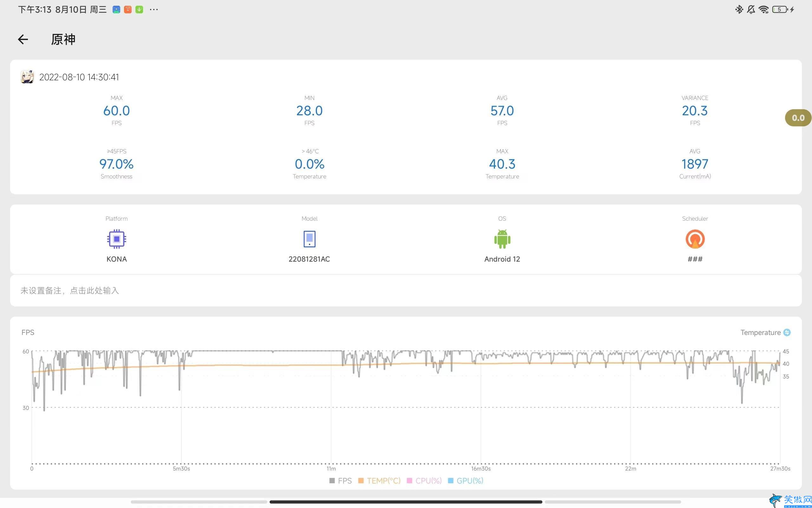Open the blue notification app icon

(x=116, y=10)
